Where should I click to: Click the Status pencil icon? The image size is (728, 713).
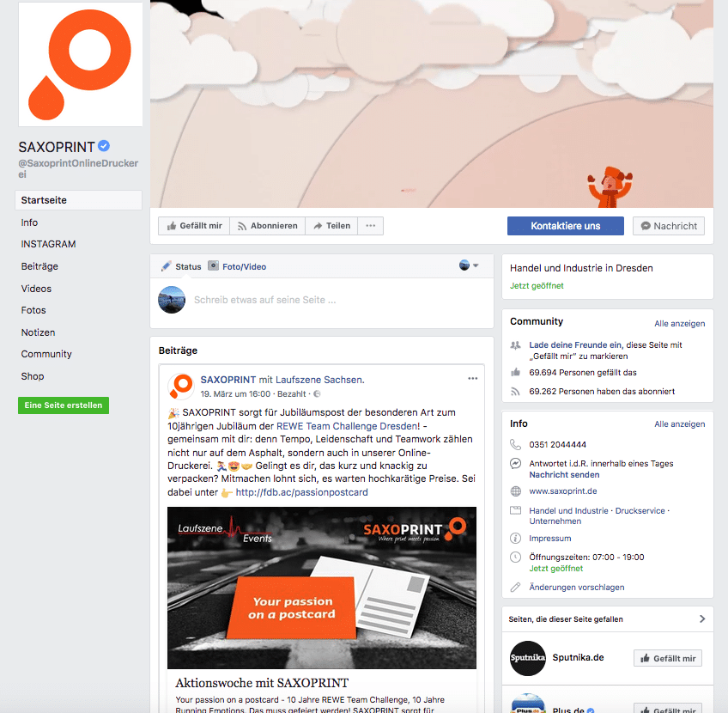tap(167, 266)
